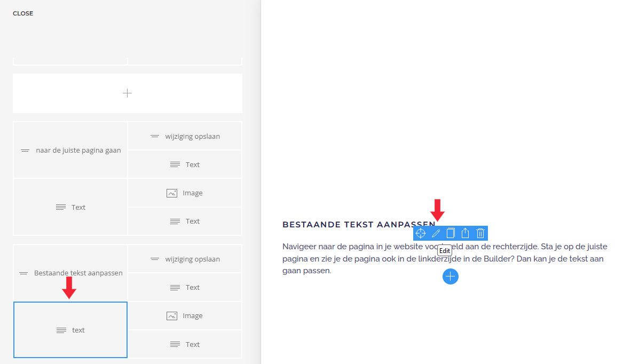Add a new section via empty plus block
Screen dimensions: 623x364
point(127,93)
